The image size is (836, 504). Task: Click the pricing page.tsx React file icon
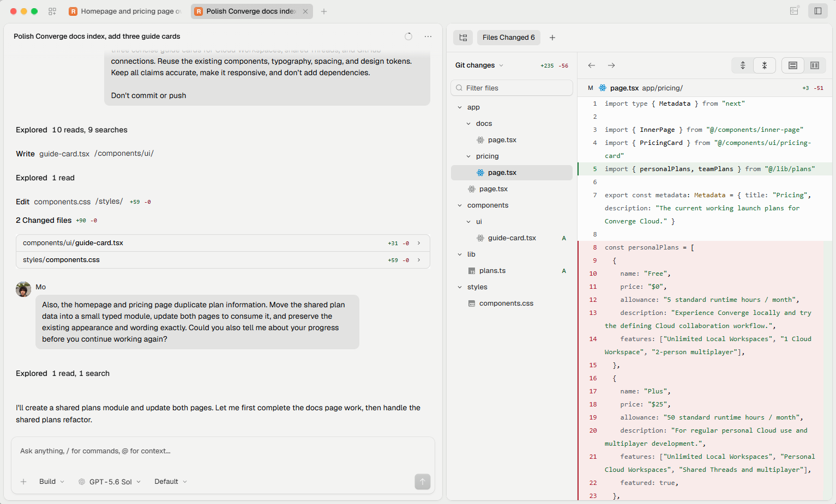point(480,173)
